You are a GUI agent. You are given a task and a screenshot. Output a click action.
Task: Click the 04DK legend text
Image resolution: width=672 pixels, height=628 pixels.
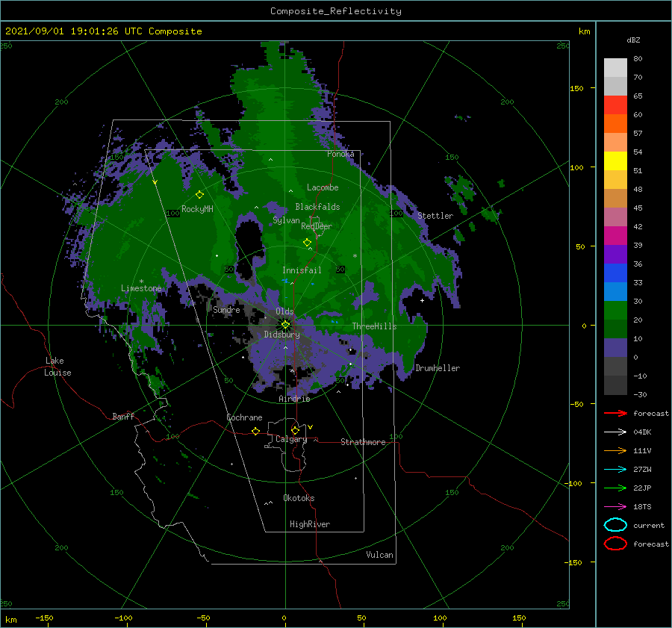coord(642,432)
